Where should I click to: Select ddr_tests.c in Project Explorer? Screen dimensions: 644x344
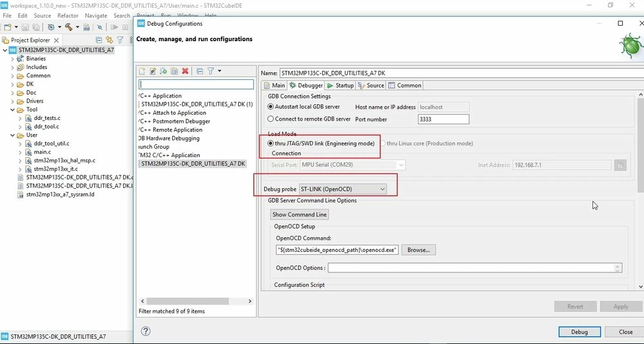[x=46, y=119]
